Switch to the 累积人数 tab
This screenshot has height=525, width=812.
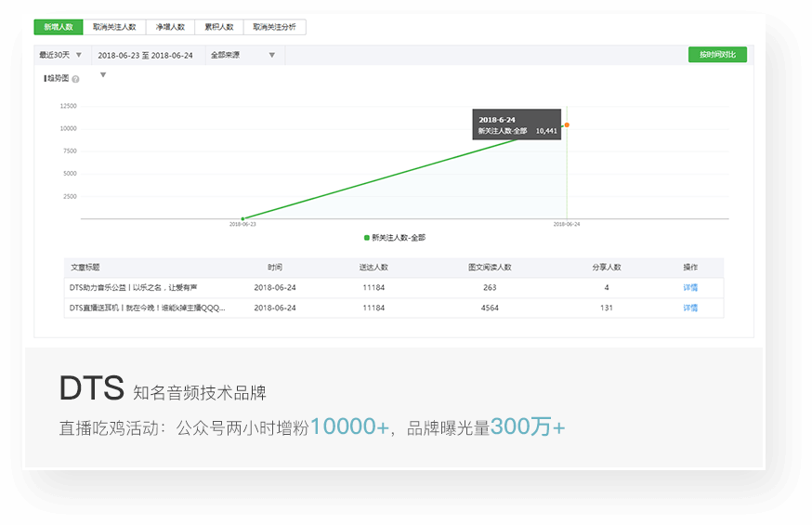tap(220, 28)
